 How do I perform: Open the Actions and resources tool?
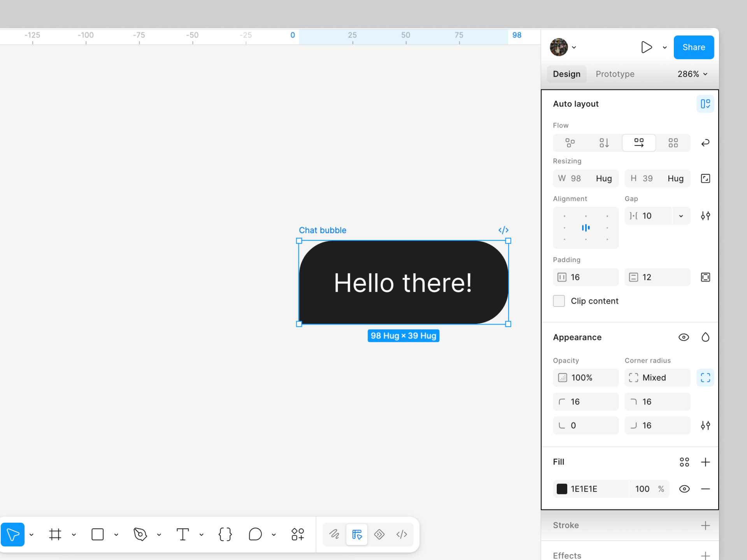[298, 534]
